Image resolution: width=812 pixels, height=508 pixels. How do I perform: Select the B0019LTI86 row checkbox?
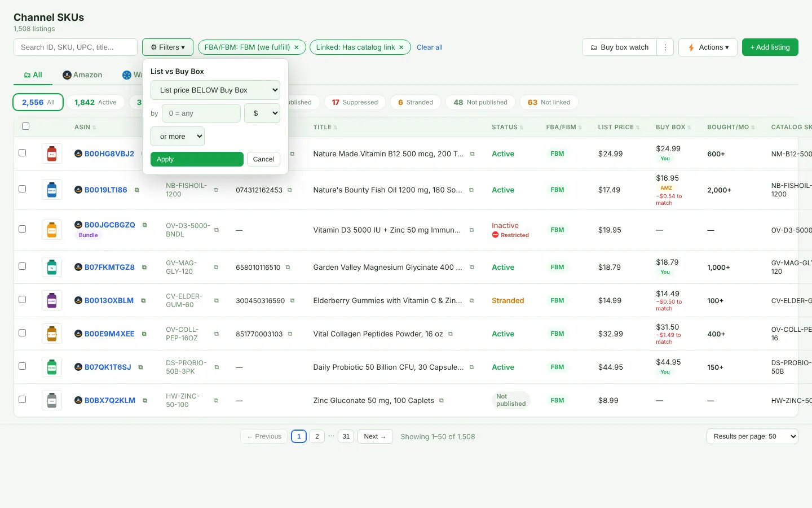tap(23, 189)
